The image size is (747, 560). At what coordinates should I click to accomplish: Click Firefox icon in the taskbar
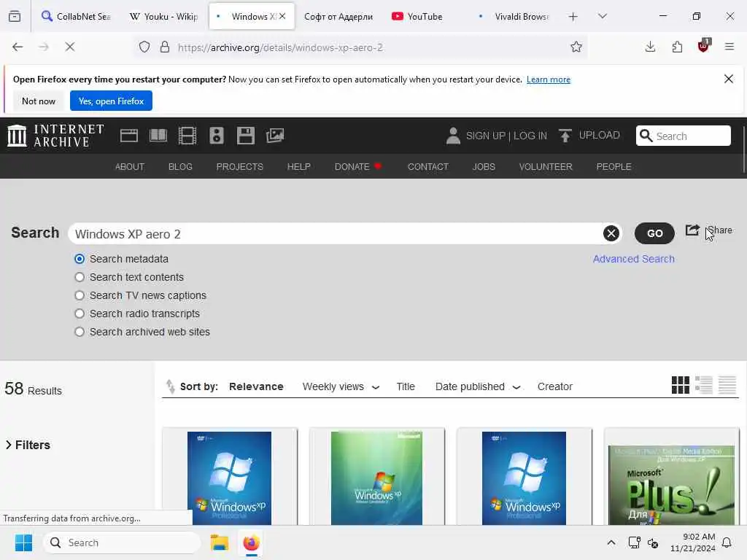coord(251,542)
